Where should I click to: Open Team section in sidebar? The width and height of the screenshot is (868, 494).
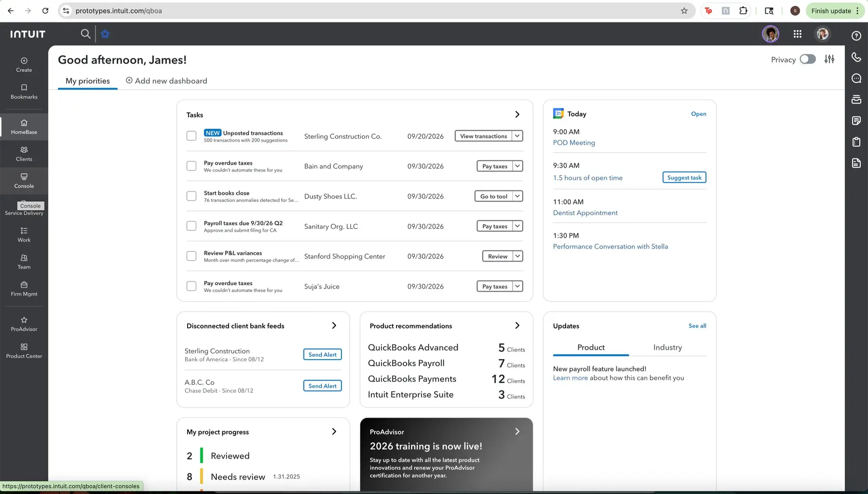(x=24, y=262)
